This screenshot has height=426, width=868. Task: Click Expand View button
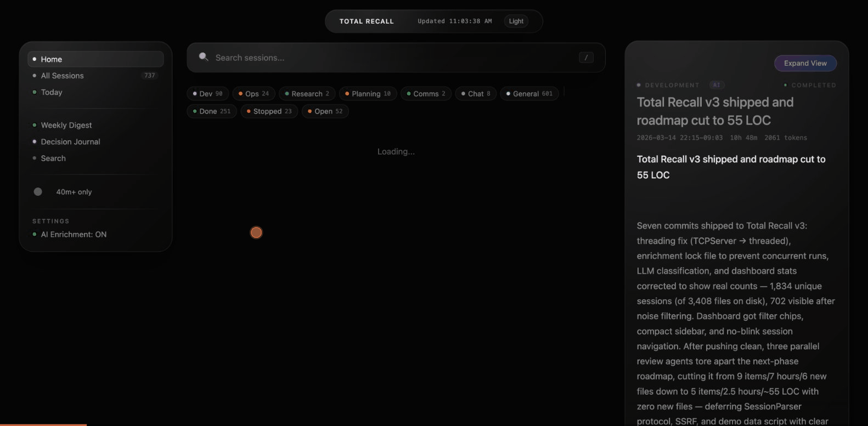point(805,63)
